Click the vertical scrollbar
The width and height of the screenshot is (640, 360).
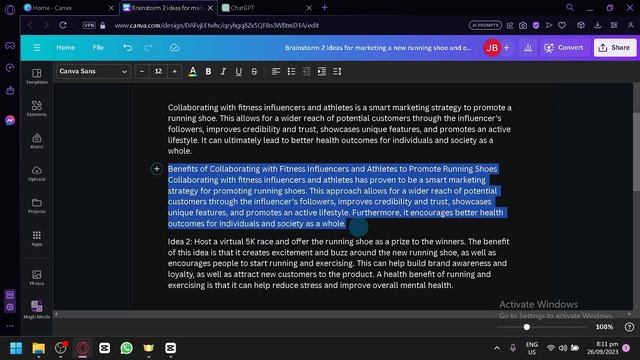[636, 151]
